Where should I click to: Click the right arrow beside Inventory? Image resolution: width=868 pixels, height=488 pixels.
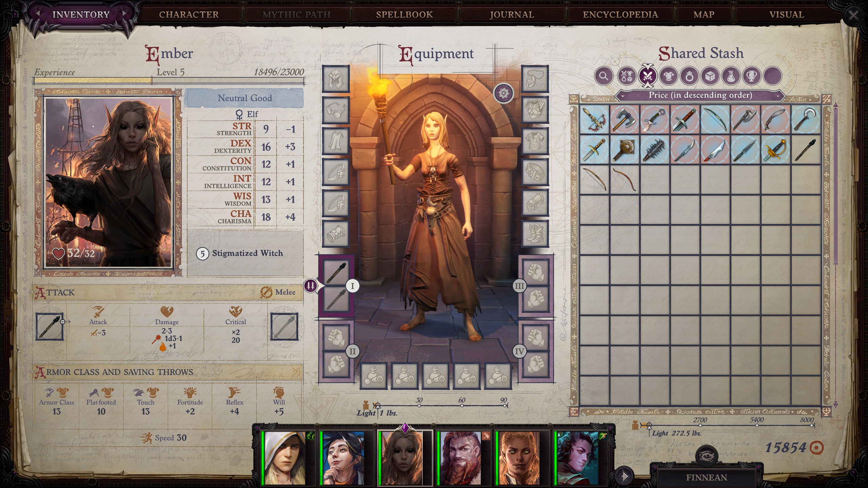(x=124, y=14)
